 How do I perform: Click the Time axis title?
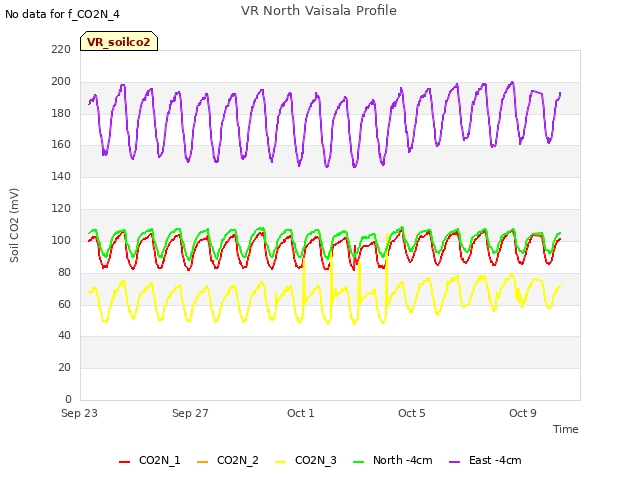coord(566,429)
